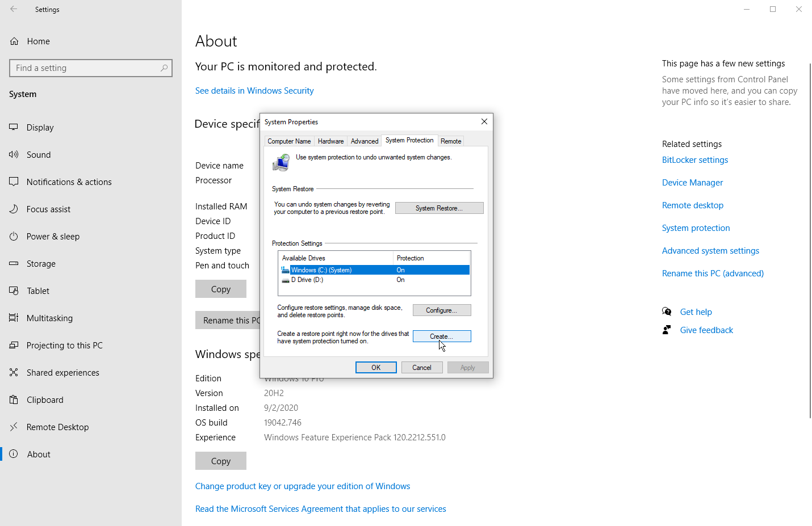Open Advanced system settings link
812x526 pixels.
click(710, 251)
